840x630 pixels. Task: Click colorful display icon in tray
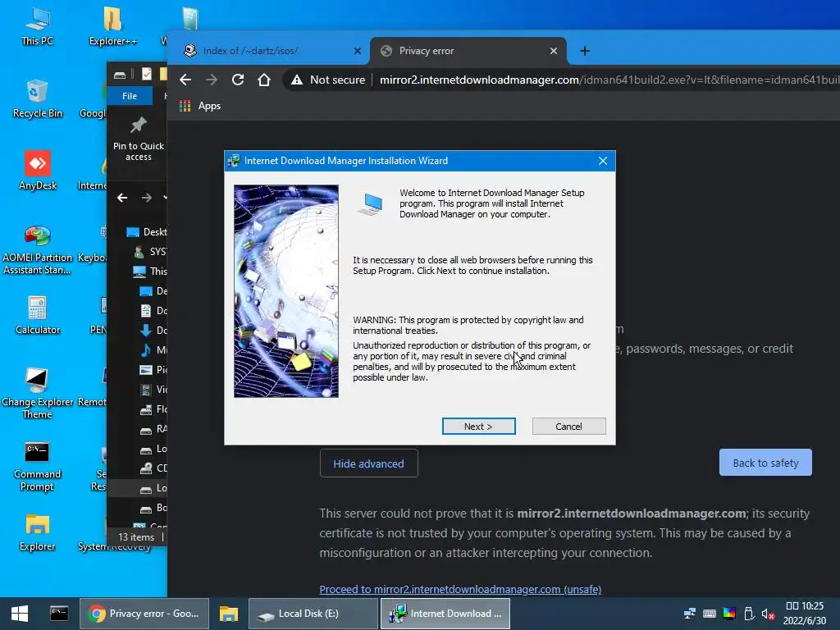pyautogui.click(x=729, y=614)
